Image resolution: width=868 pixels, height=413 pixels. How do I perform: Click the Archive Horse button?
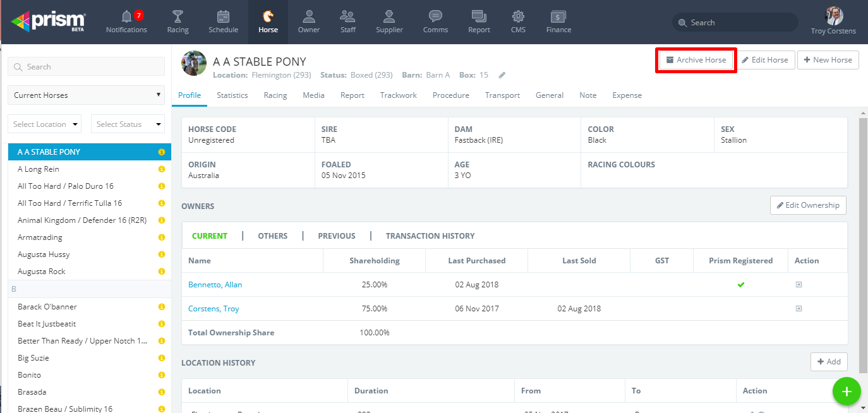pyautogui.click(x=696, y=60)
